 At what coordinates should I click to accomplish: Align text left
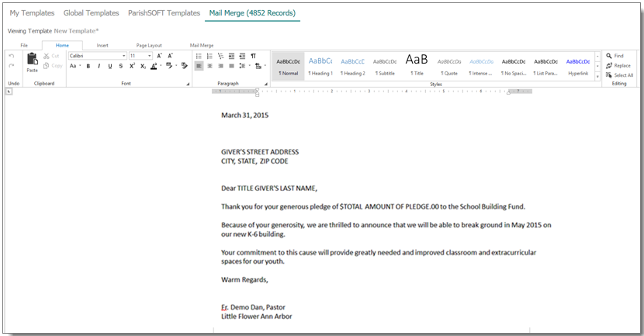click(x=199, y=66)
